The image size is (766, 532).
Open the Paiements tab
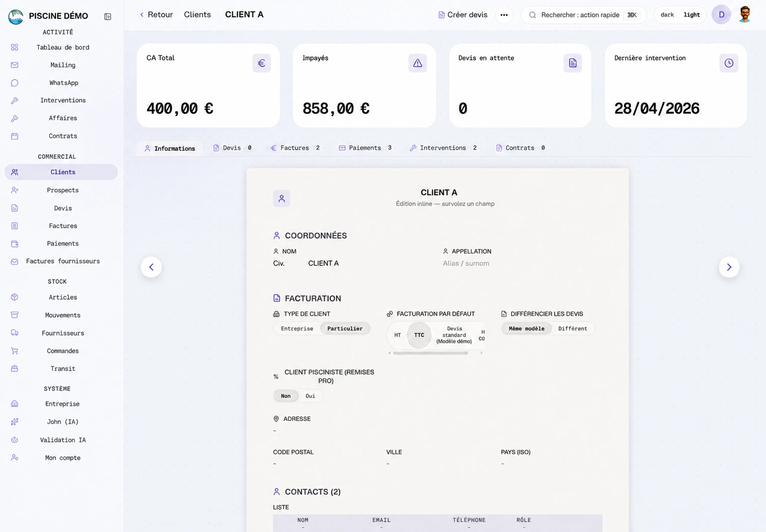tap(365, 148)
